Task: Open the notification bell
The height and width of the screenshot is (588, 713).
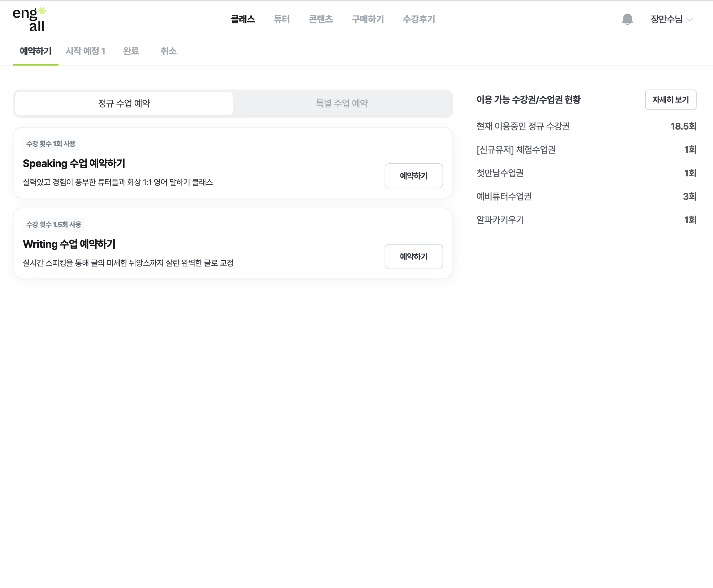Action: click(x=627, y=19)
